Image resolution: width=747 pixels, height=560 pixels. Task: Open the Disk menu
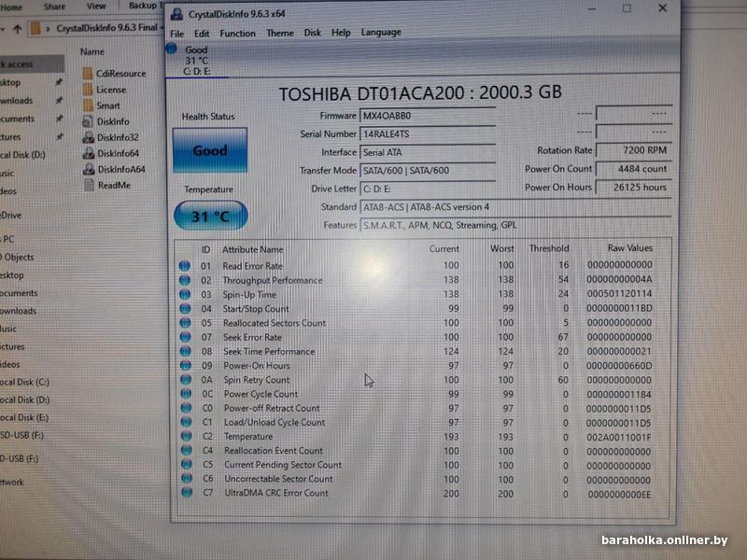pos(312,33)
